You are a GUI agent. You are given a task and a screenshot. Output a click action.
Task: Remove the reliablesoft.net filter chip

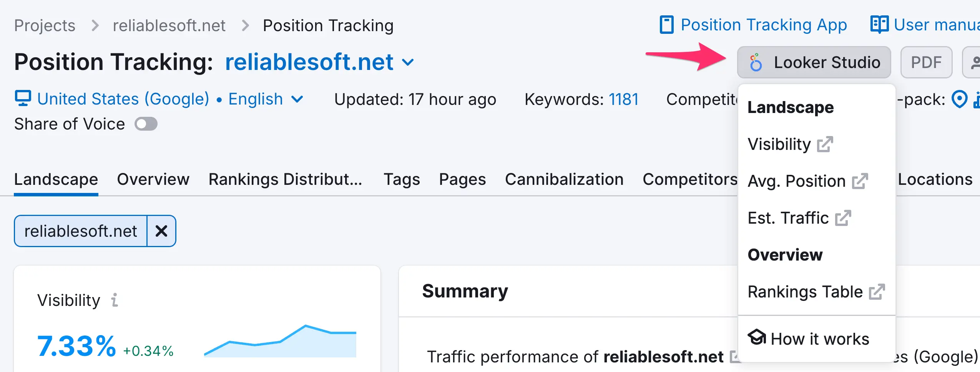161,231
